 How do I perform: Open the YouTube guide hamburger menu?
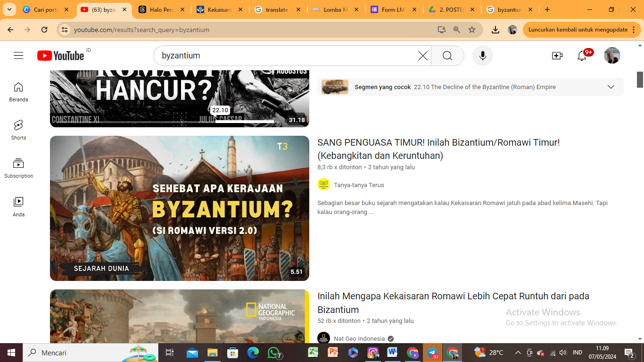18,56
